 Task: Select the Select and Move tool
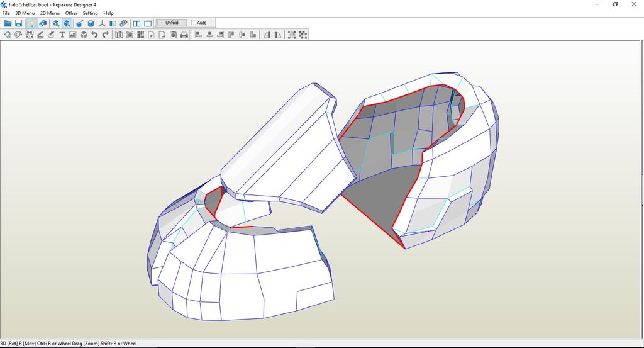(8, 35)
